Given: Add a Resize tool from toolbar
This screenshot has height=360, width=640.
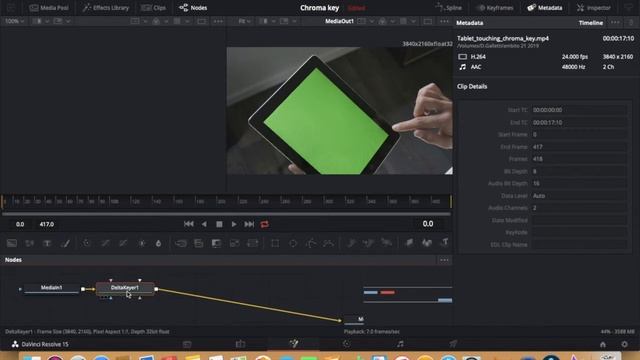Looking at the screenshot, I should coord(235,243).
